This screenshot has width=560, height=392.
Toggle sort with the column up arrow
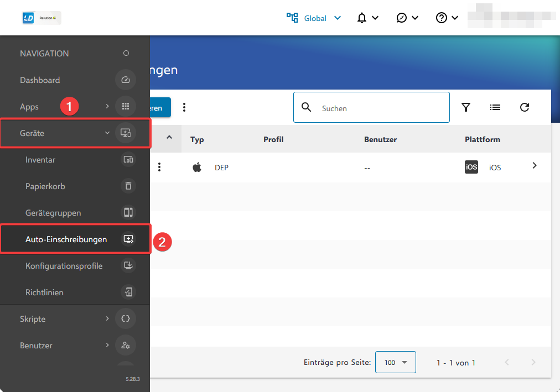pos(169,137)
